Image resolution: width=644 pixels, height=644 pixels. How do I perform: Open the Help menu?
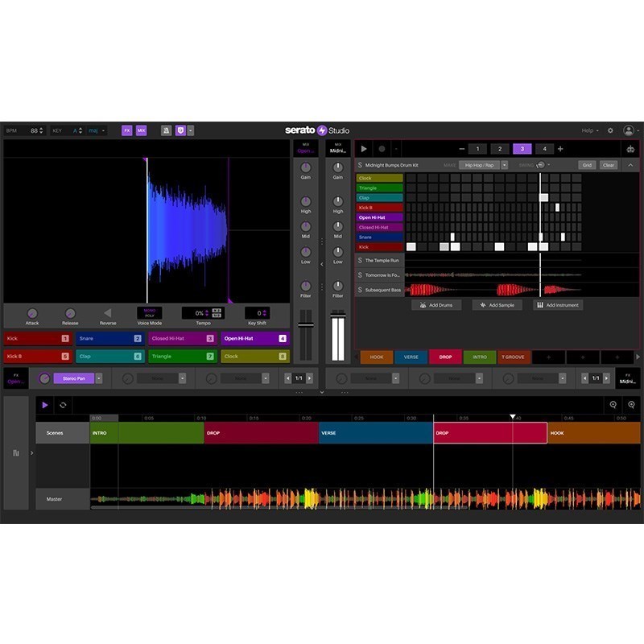tap(590, 130)
